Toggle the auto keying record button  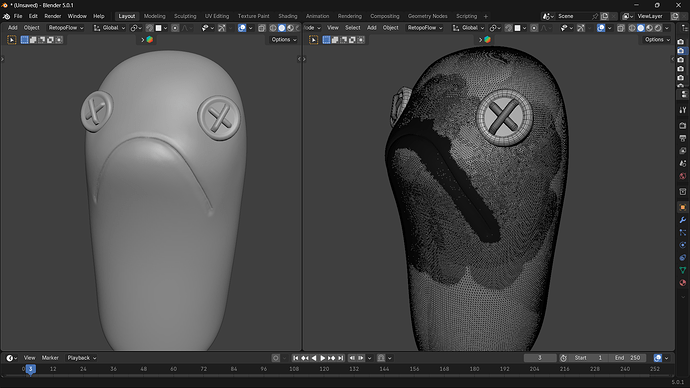(x=276, y=358)
